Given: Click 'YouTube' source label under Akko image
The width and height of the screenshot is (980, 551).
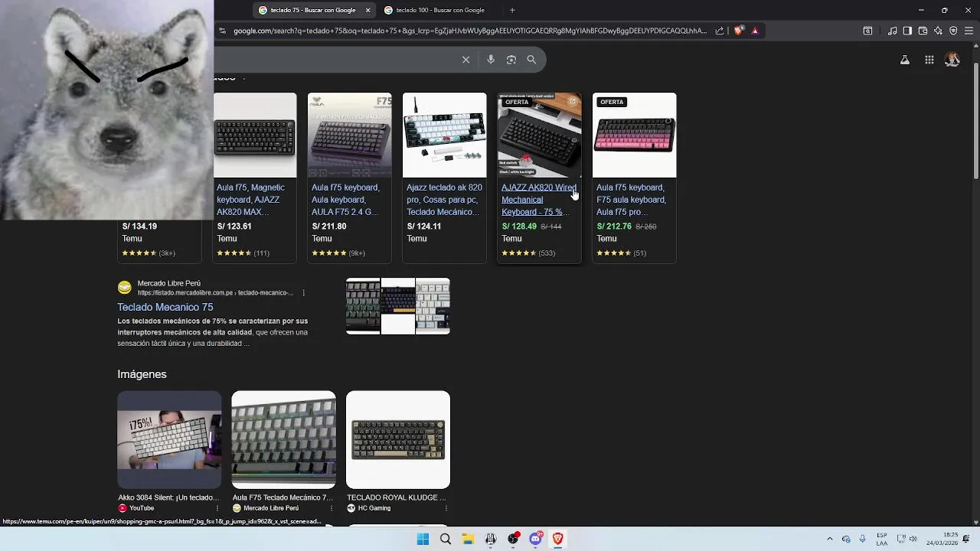Looking at the screenshot, I should [x=142, y=508].
